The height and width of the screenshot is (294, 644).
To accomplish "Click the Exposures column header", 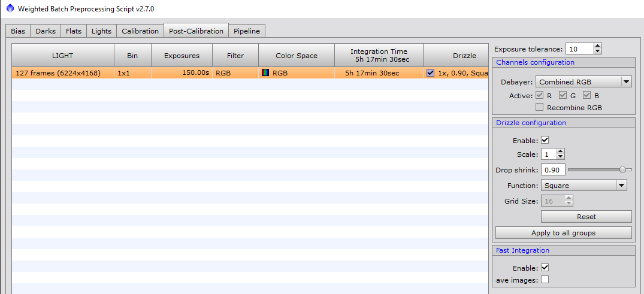I will click(x=182, y=56).
